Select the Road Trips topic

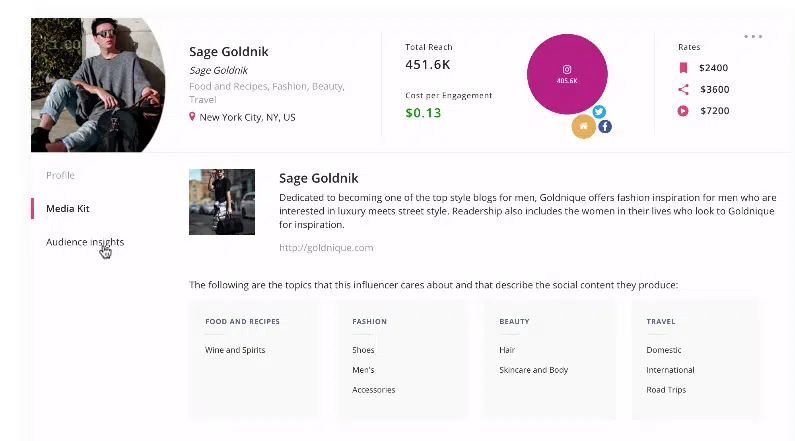click(666, 390)
